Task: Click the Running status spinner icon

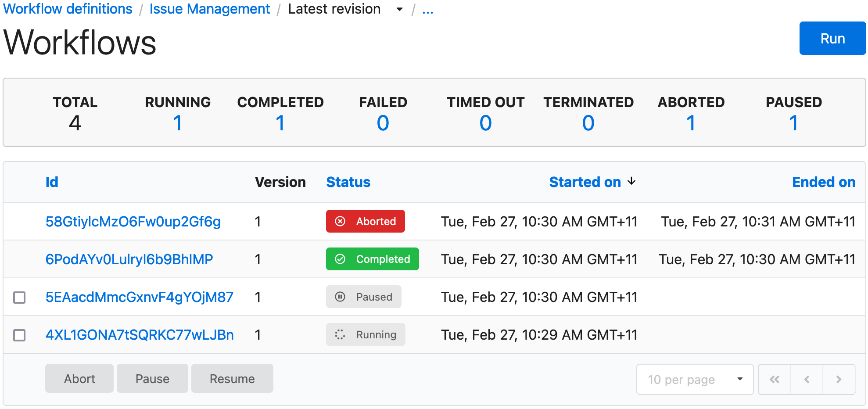Action: pos(340,334)
